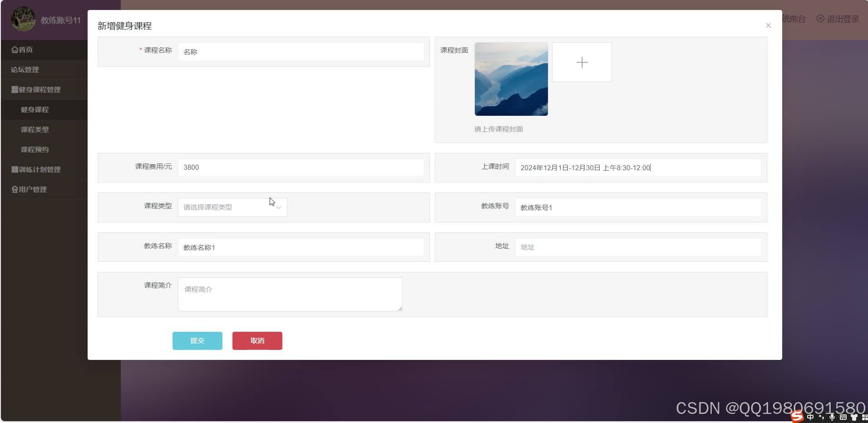Click the 退出登录 logout circle icon
Image resolution: width=868 pixels, height=423 pixels.
[x=820, y=19]
